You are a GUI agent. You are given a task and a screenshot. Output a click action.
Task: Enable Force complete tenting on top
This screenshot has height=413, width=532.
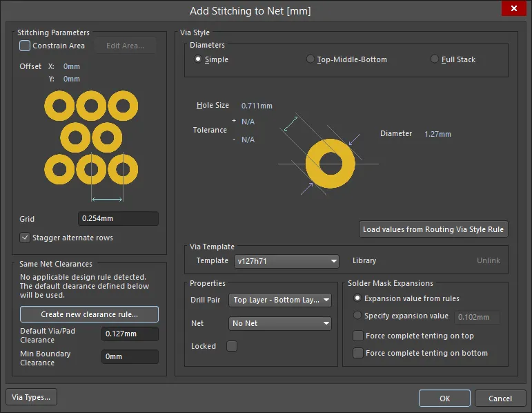pyautogui.click(x=358, y=336)
